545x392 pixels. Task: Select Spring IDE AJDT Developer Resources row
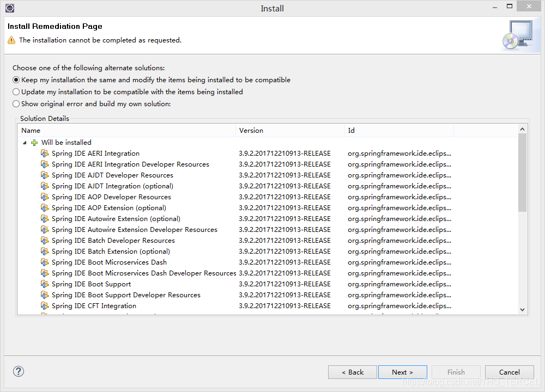tap(112, 175)
